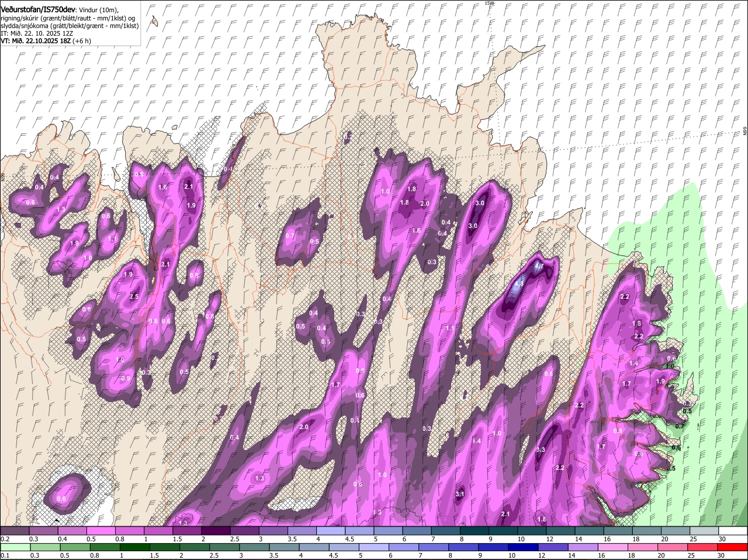Click the valid time line 'VT: Mið. 22.10.2025 18Z (+6 h)'

click(46, 41)
